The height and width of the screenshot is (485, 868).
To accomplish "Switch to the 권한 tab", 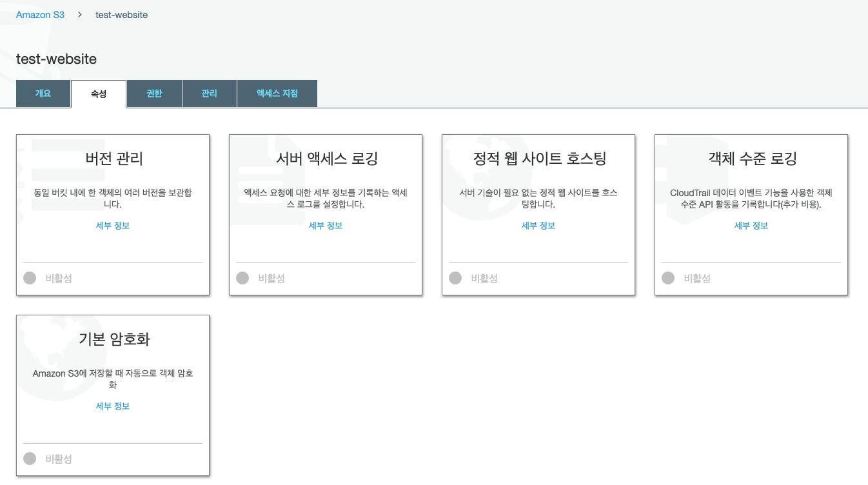I will coord(154,94).
